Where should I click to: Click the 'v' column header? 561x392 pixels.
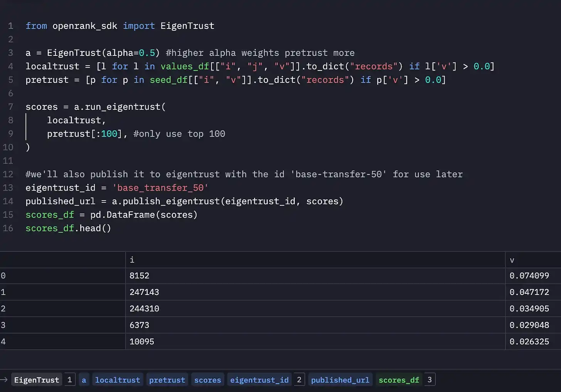pyautogui.click(x=512, y=260)
